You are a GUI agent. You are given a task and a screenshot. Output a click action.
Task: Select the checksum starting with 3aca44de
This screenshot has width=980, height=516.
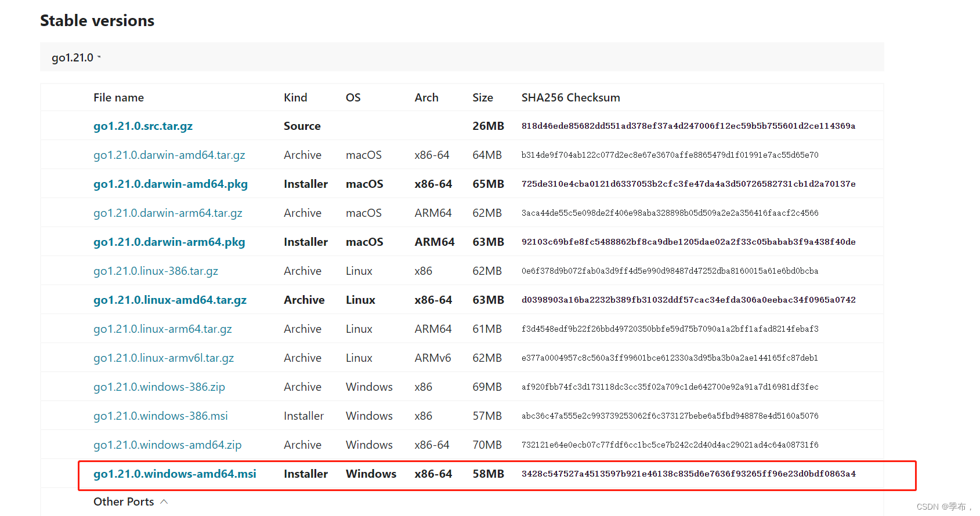670,213
